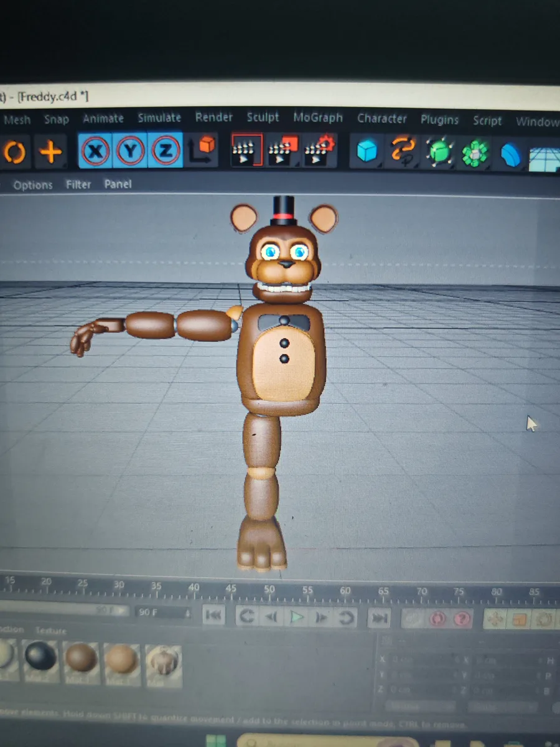Render the active view
The height and width of the screenshot is (747, 560).
(246, 150)
